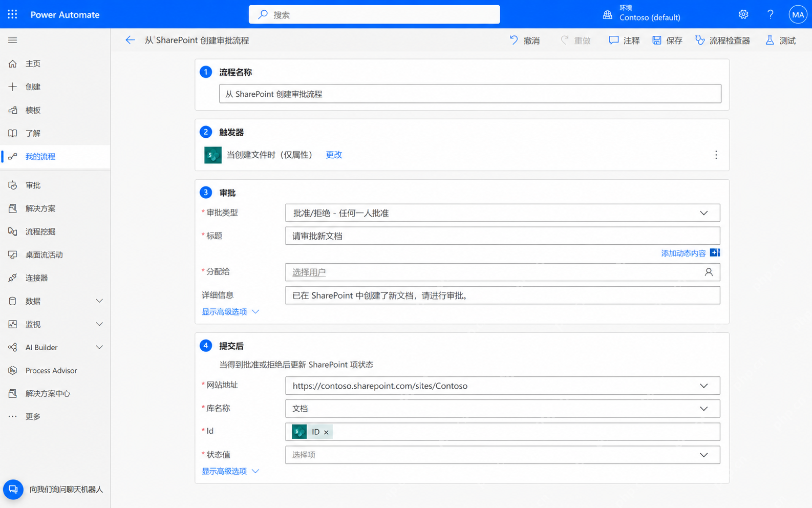Viewport: 812px width, 508px height.
Task: Expand 显示高级选项 in 审批 section
Action: (230, 312)
